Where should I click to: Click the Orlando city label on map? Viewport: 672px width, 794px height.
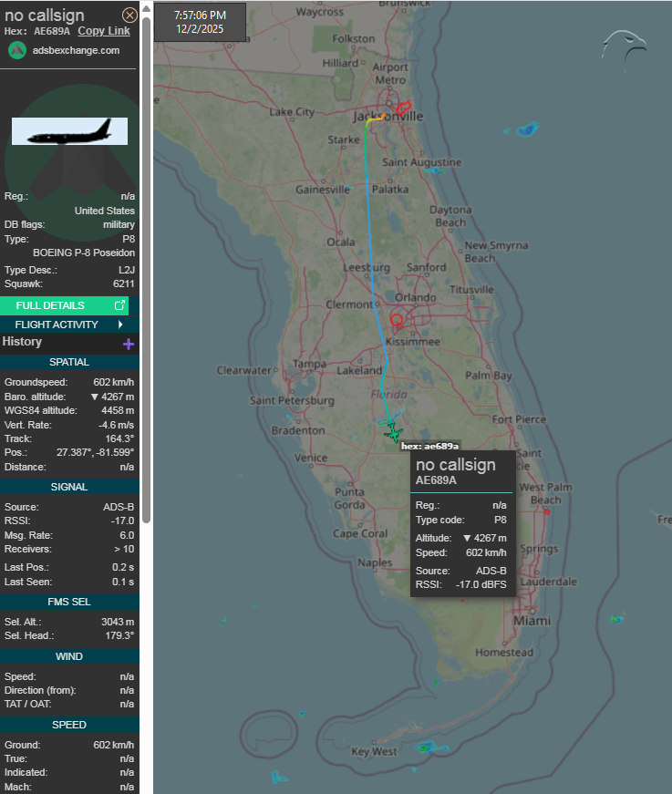pyautogui.click(x=415, y=297)
